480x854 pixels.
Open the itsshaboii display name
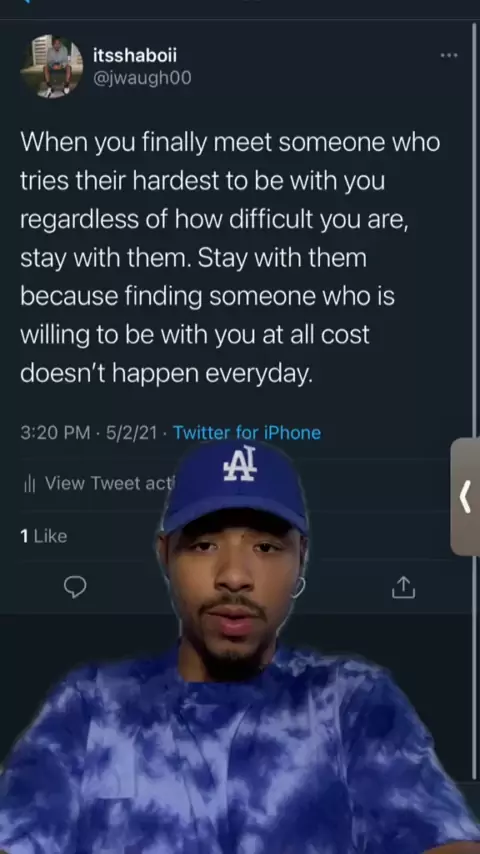[x=135, y=55]
